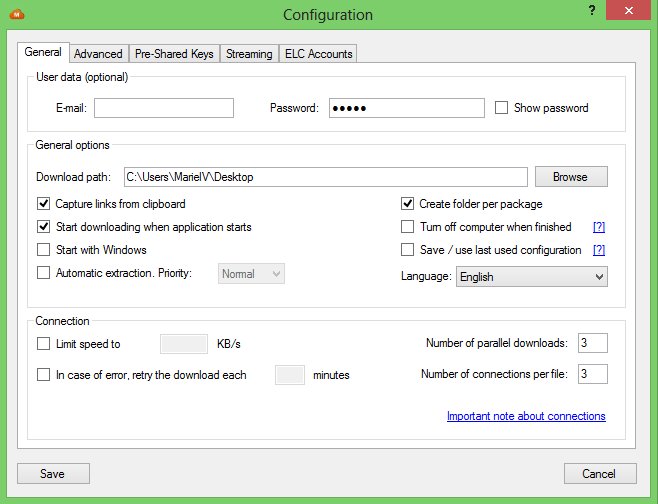Click the [?] help link beside Turn off computer
The image size is (658, 504).
599,227
